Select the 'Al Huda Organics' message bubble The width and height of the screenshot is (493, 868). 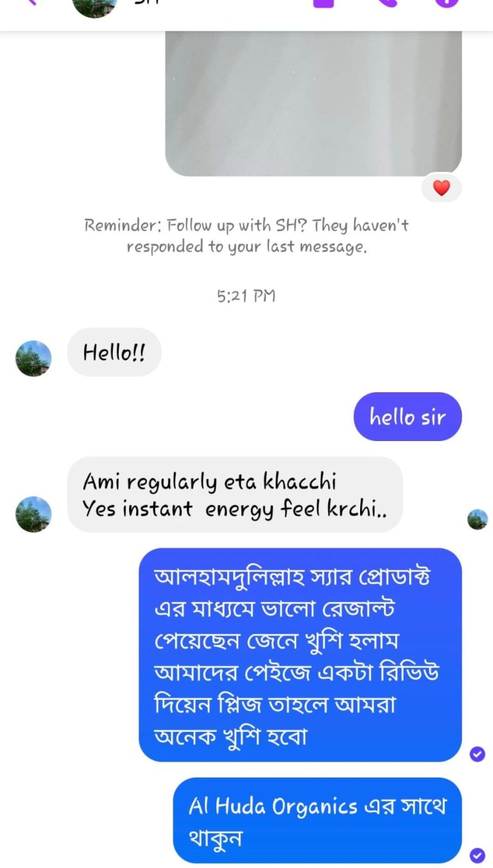(317, 820)
